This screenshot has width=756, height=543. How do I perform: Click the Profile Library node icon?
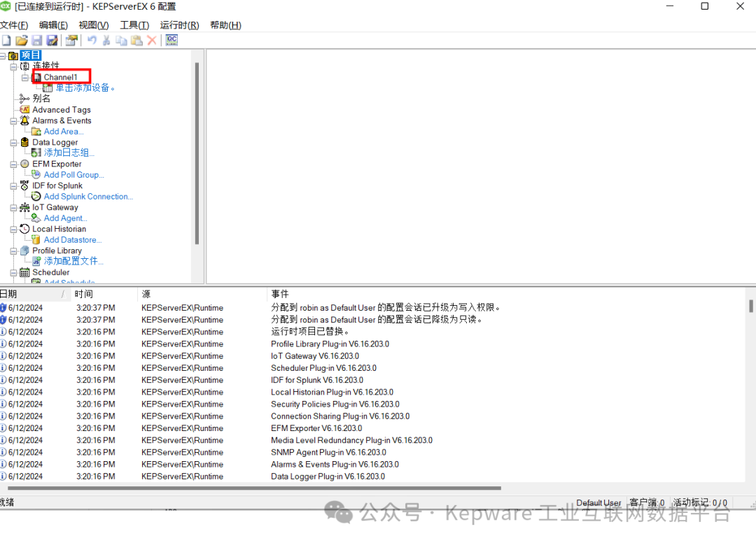(24, 251)
